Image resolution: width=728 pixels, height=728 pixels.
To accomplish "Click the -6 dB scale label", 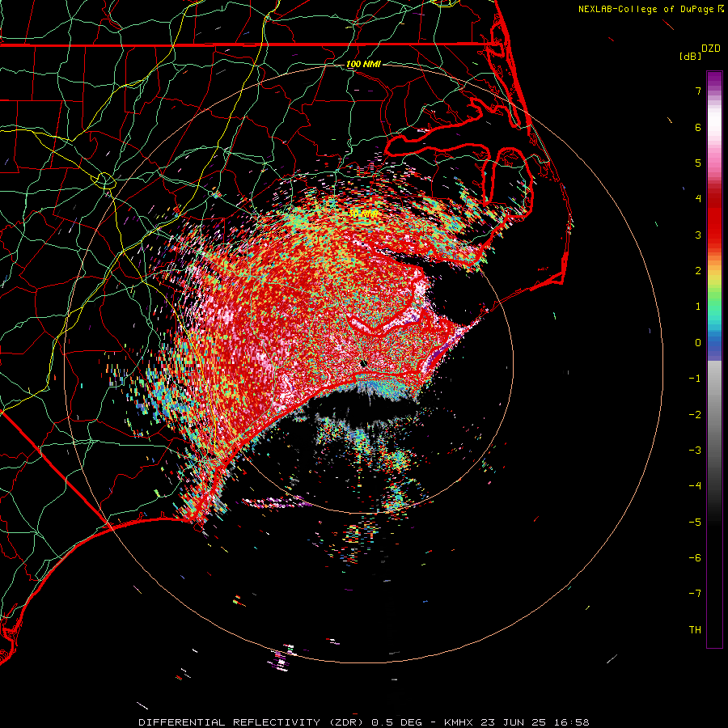I will click(695, 558).
